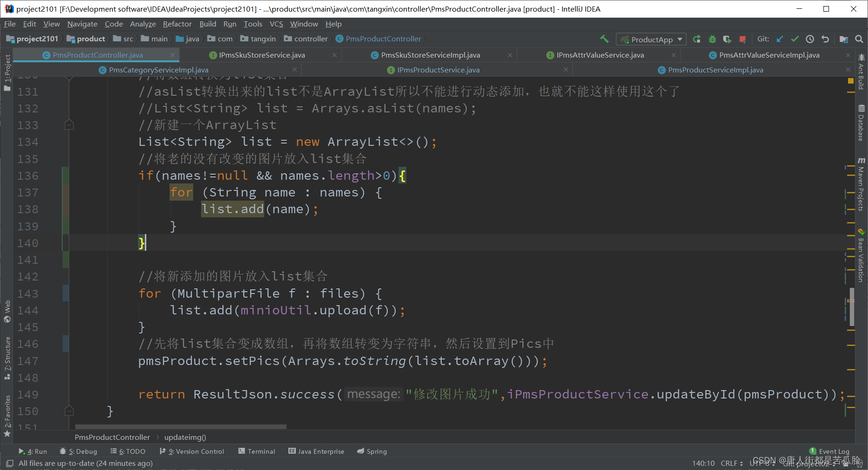Open the VCS menu

[x=276, y=24]
